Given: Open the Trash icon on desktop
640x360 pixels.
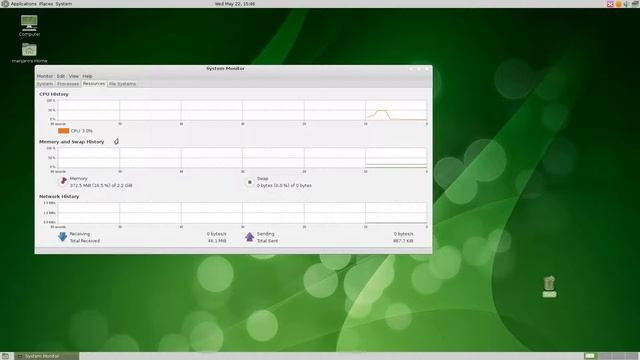Looking at the screenshot, I should 549,283.
